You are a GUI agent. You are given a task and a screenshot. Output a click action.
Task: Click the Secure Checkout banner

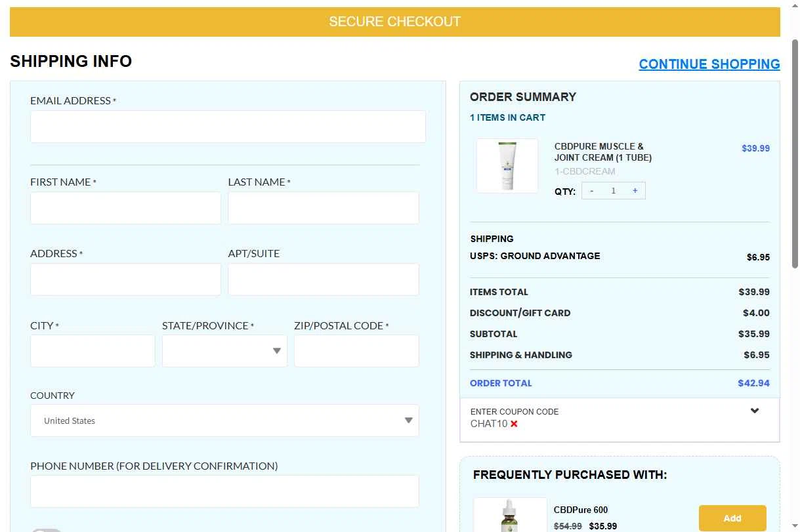tap(395, 22)
